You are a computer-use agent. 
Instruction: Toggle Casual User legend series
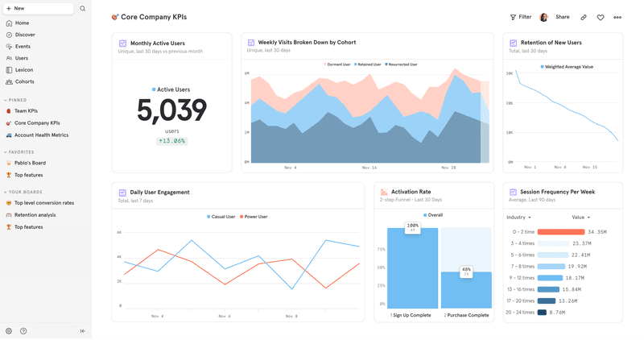tap(221, 217)
